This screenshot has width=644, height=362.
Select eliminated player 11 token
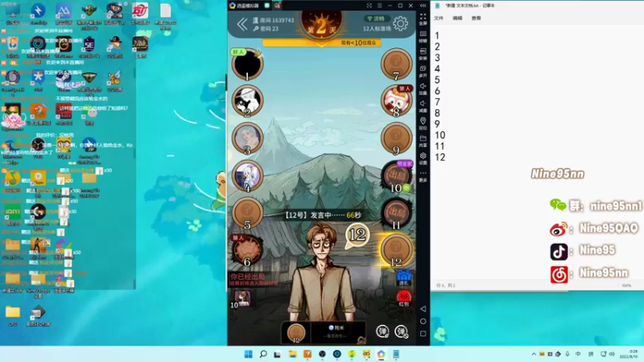[x=396, y=213]
